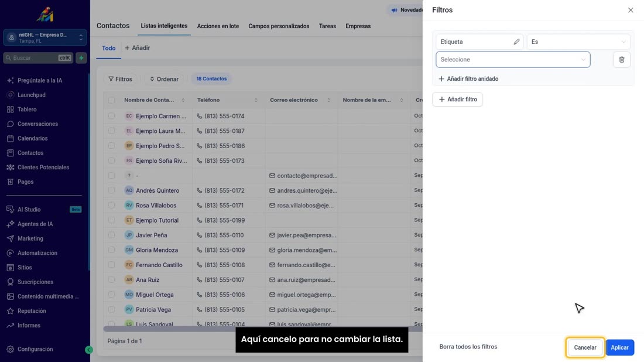Click the Buscar search field
This screenshot has height=362, width=644.
click(39, 58)
